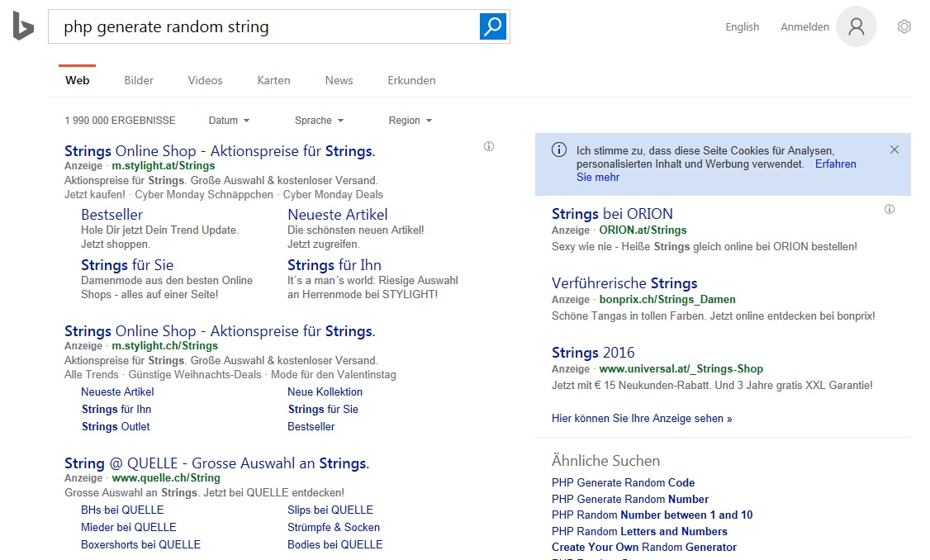The height and width of the screenshot is (560, 930).
Task: Expand the Region filter dropdown
Action: tap(410, 121)
